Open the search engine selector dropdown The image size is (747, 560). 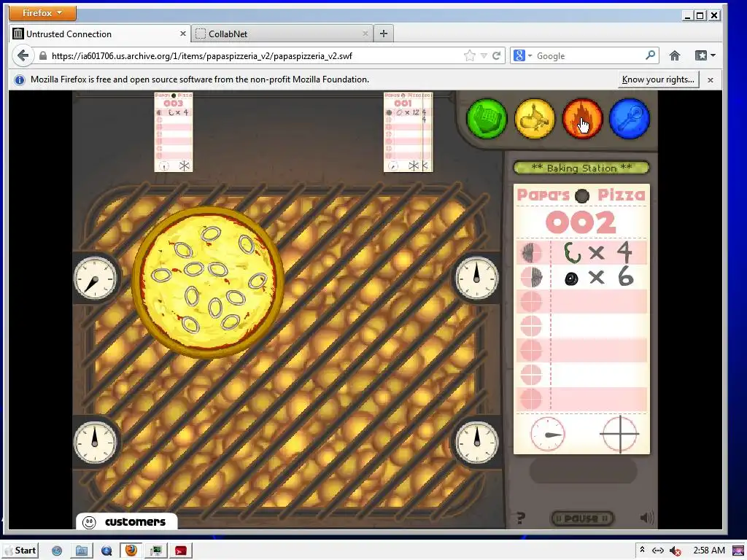522,55
